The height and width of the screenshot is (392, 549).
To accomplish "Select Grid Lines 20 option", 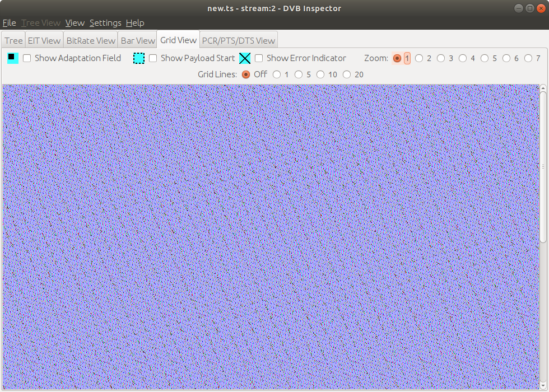I will [x=347, y=74].
